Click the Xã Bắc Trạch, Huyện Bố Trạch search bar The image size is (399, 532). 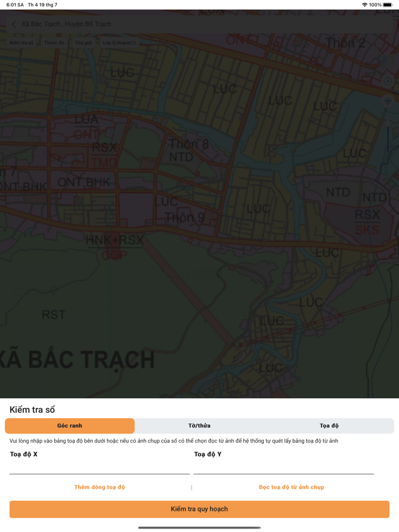[x=199, y=24]
